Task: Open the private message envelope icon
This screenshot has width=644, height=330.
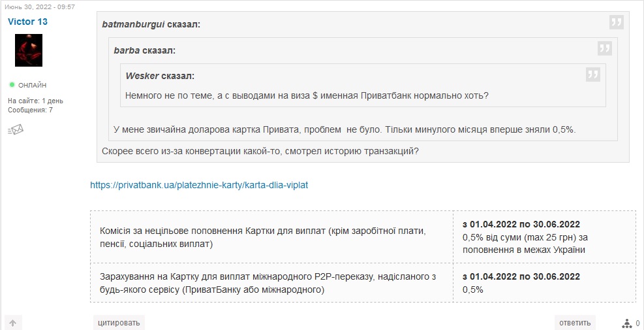Action: 16,129
